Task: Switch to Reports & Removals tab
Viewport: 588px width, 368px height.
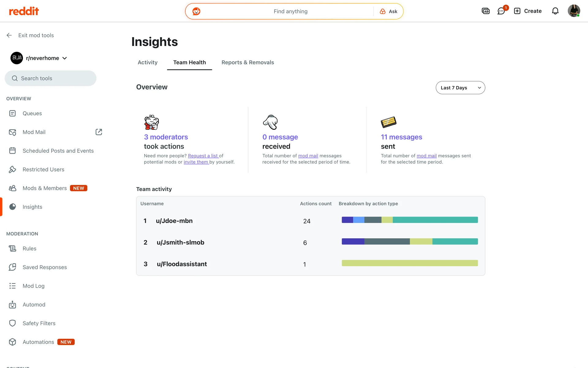Action: 247,62
